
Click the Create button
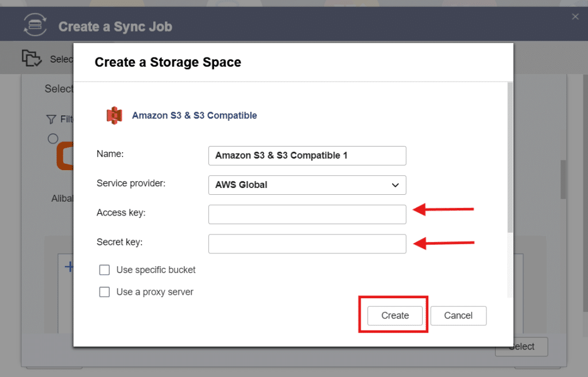pyautogui.click(x=394, y=316)
